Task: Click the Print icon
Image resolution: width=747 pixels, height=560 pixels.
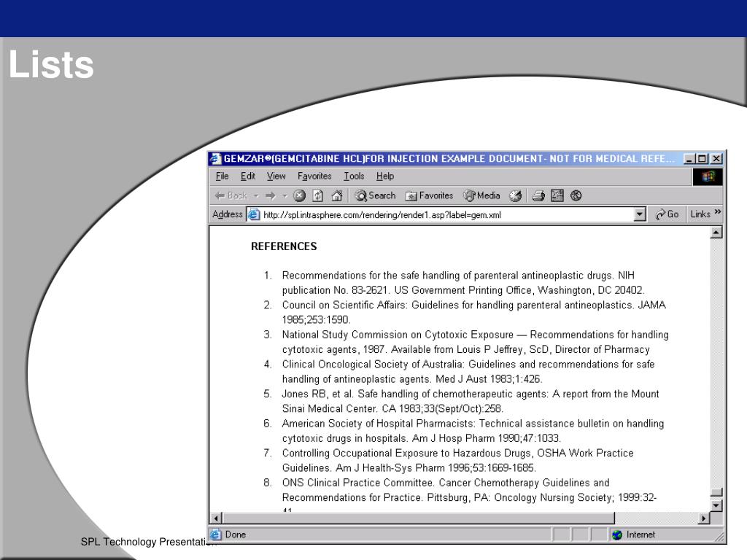Action: point(538,195)
